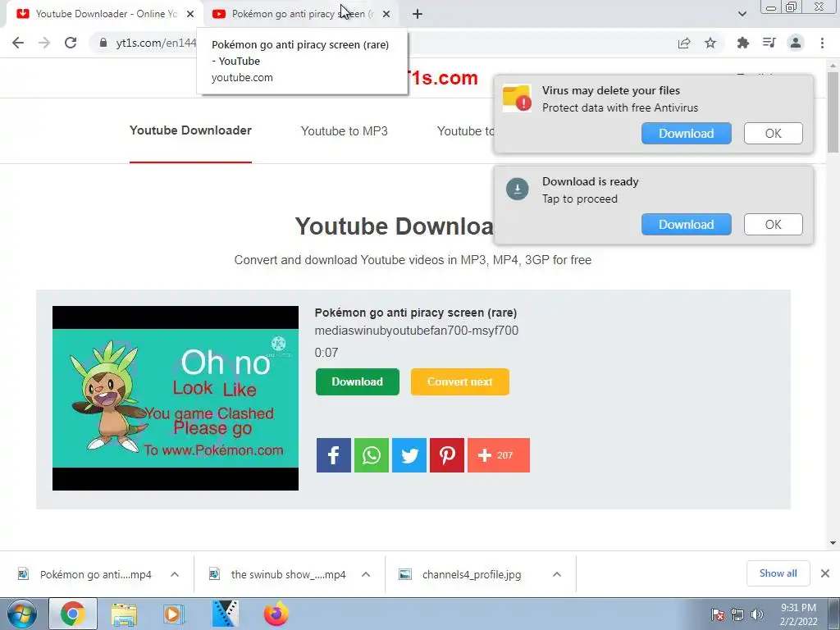Share on Pinterest icon
The image size is (840, 630).
447,455
